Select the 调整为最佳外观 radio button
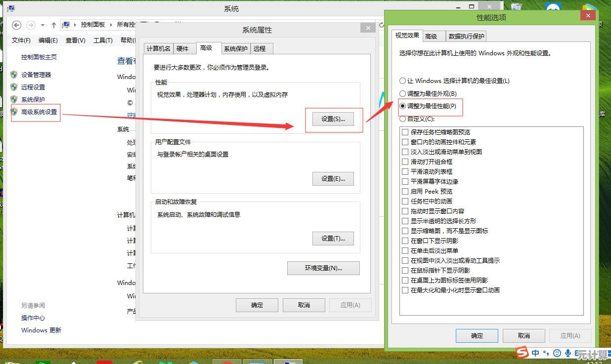The image size is (611, 364). coord(402,93)
